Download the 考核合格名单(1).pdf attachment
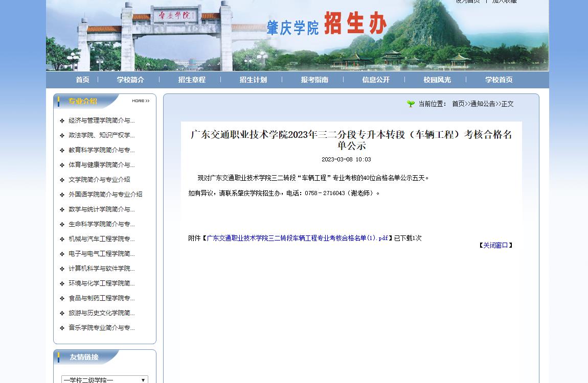This screenshot has height=383, width=588. [x=298, y=238]
